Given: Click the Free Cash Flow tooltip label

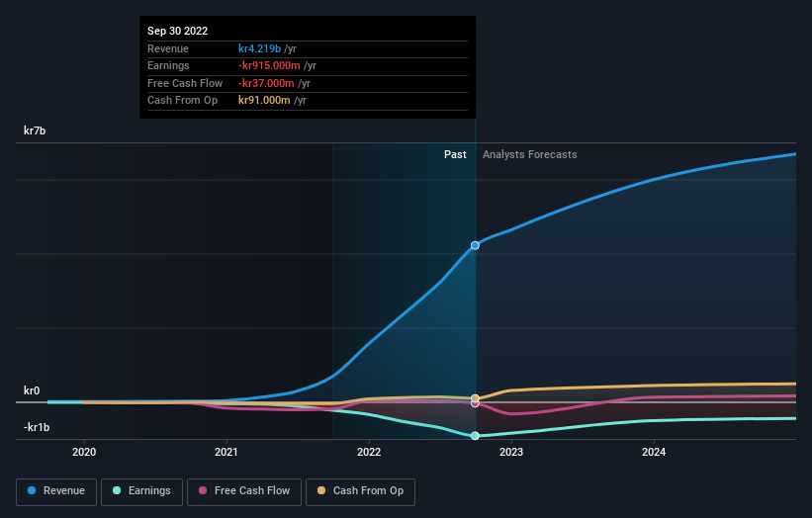Looking at the screenshot, I should [x=185, y=83].
